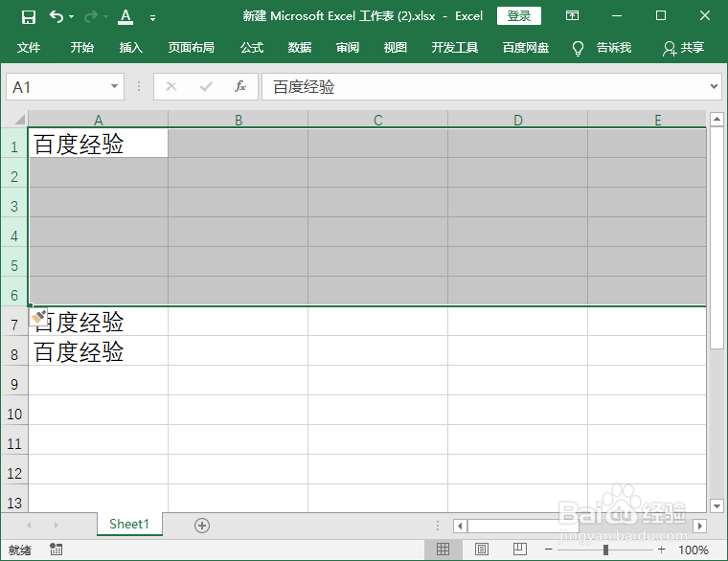This screenshot has width=728, height=561.
Task: Select the Sheet1 worksheet tab
Action: pos(129,525)
